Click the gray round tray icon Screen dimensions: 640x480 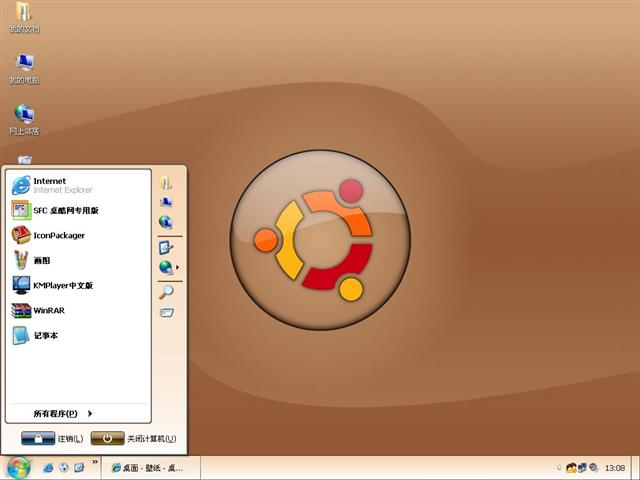pyautogui.click(x=593, y=468)
